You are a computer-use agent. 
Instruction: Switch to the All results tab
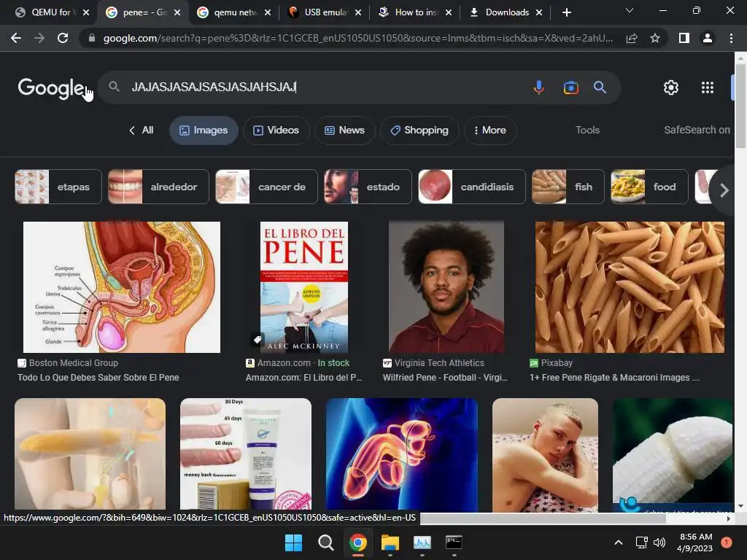(x=142, y=130)
